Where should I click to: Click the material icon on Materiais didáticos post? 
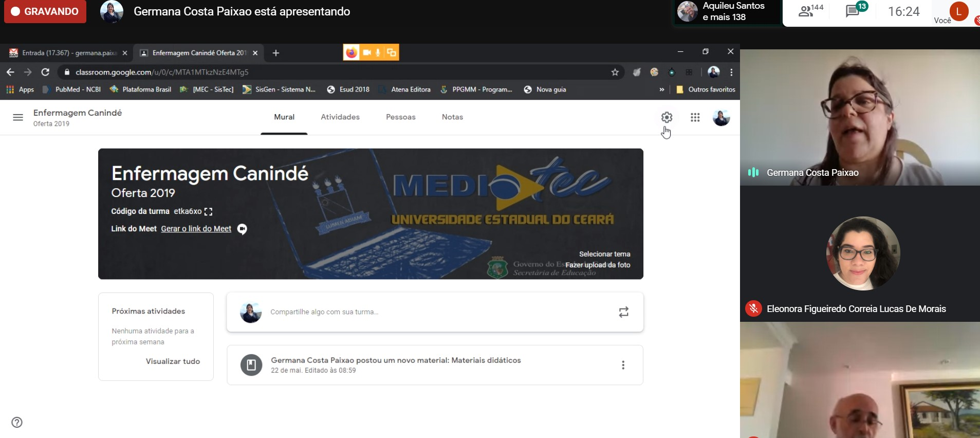tap(251, 365)
